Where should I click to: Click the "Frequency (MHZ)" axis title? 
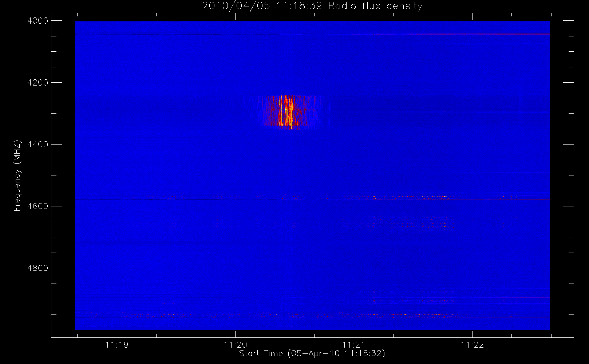click(17, 175)
